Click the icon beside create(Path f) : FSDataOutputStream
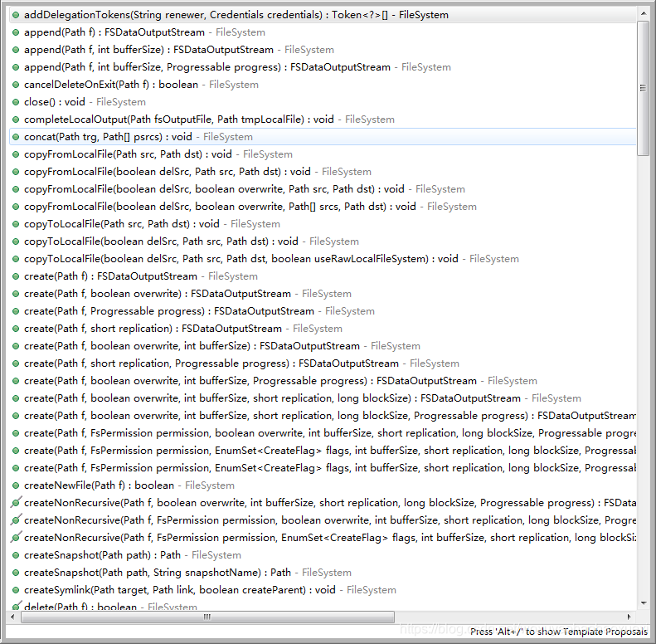Screen dimensions: 656x644 16,276
